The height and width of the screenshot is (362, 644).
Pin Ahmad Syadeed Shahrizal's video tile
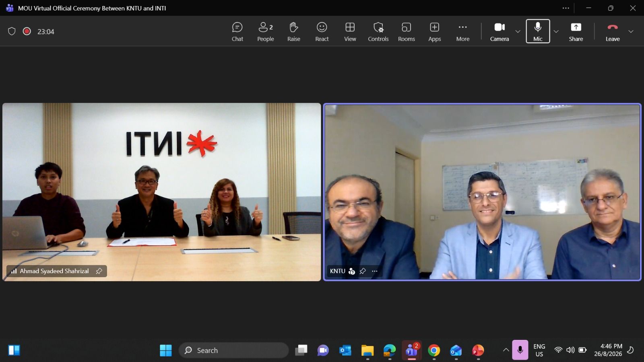(99, 271)
